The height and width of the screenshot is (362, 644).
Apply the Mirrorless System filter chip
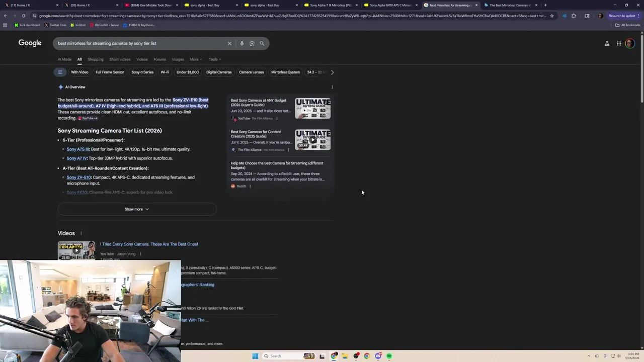tap(285, 72)
